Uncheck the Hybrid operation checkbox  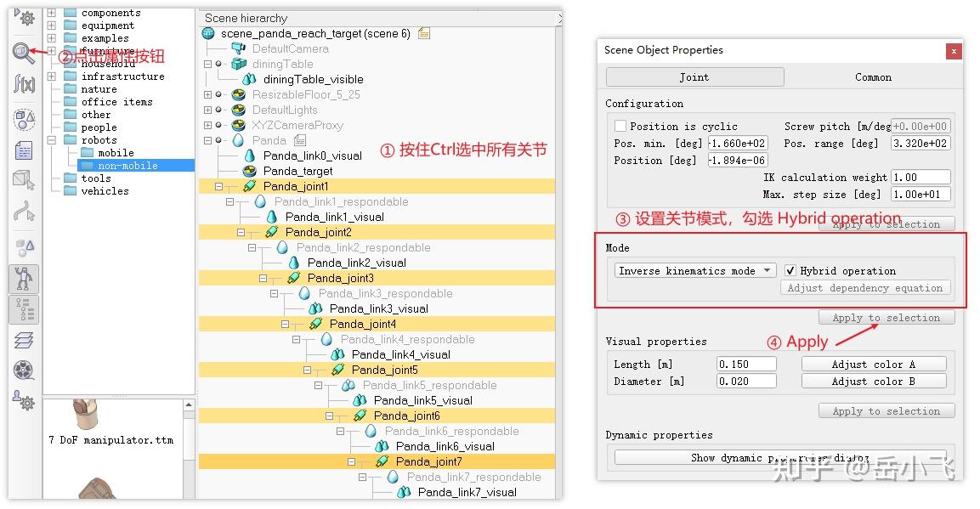pyautogui.click(x=790, y=270)
